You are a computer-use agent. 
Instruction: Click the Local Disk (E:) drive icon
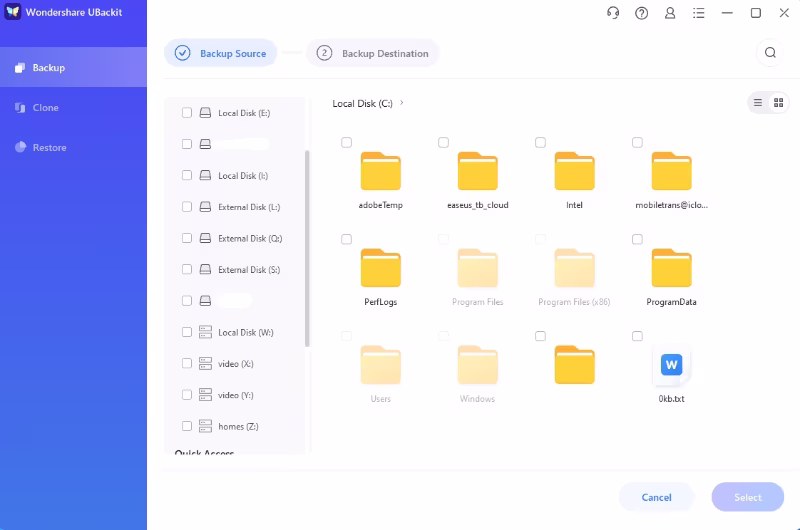pyautogui.click(x=205, y=113)
